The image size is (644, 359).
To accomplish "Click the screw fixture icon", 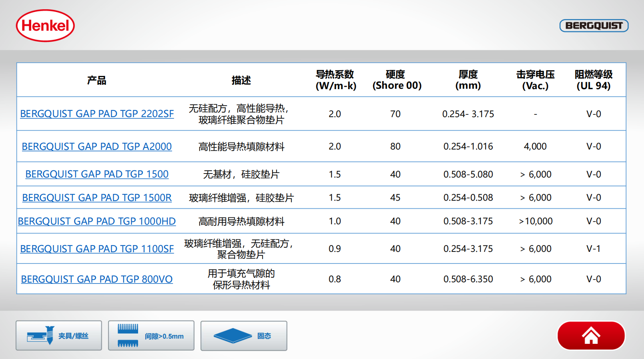I will [41, 335].
